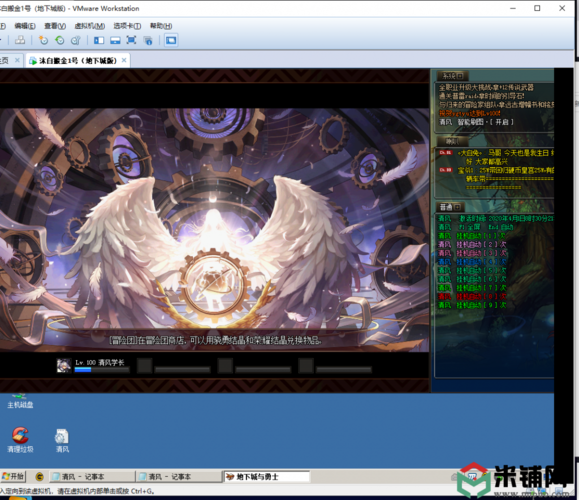Screen dimensions: 579x500
Task: Click the first red channel badge in 喇叭
Action: click(446, 153)
